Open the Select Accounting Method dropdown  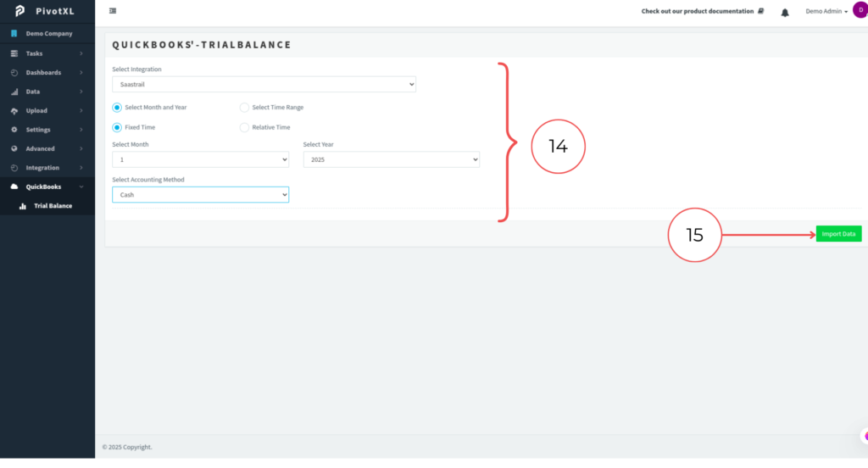(x=200, y=195)
